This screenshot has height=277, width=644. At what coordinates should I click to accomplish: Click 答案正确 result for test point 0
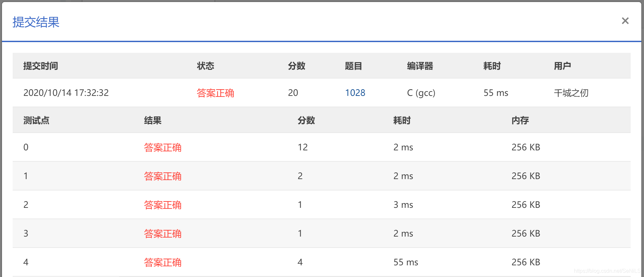pyautogui.click(x=163, y=147)
